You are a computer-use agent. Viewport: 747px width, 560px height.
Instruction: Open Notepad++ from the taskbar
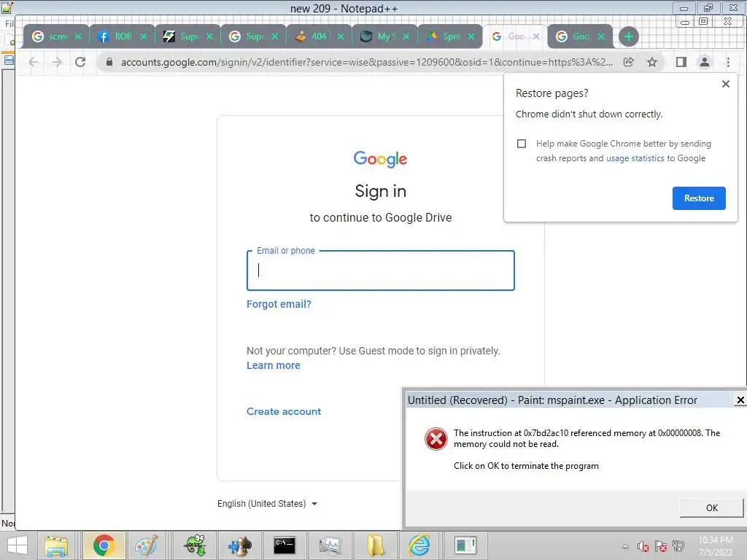pos(196,545)
